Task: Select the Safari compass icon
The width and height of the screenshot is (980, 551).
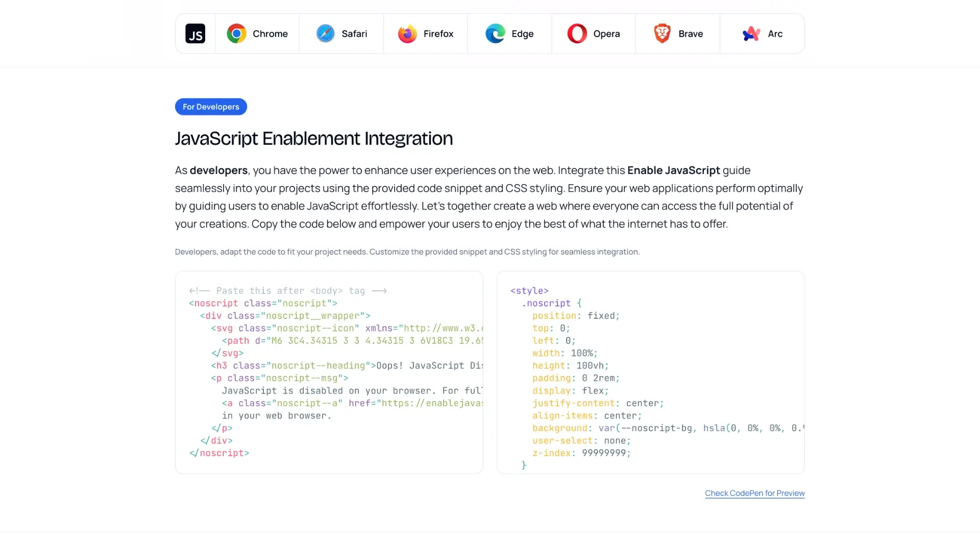Action: click(325, 33)
